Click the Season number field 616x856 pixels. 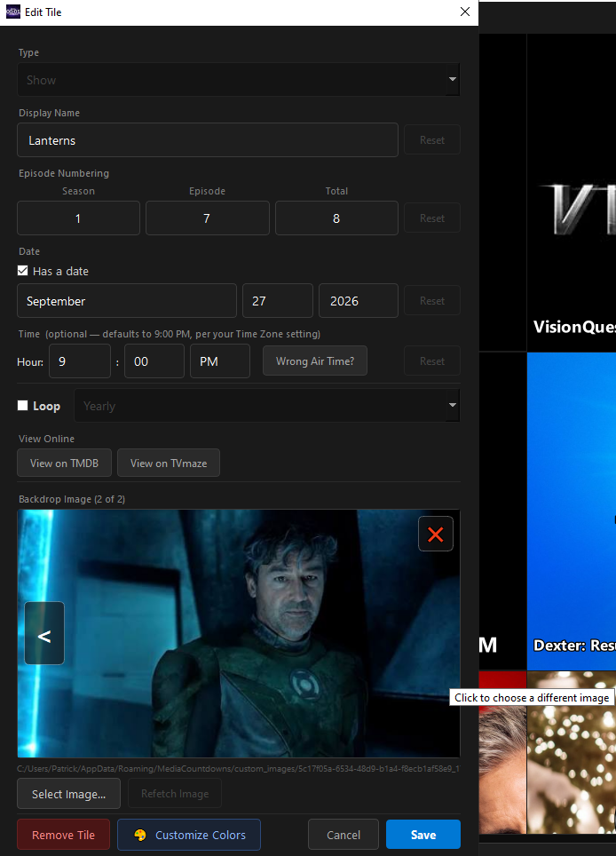click(x=79, y=218)
